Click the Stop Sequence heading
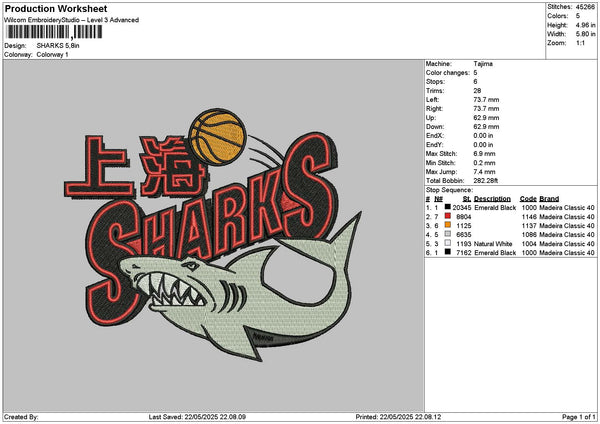This screenshot has width=600, height=424. [449, 188]
